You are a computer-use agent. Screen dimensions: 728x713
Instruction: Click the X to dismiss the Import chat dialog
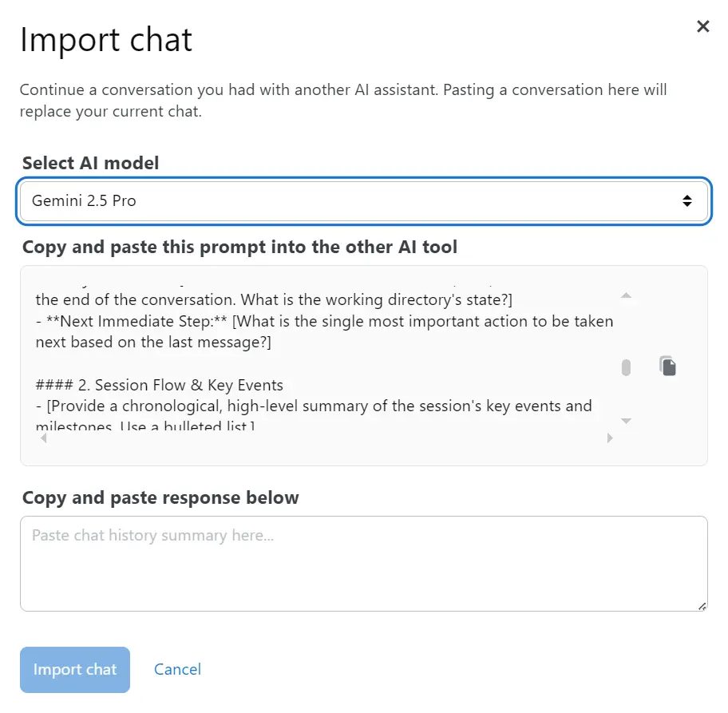click(702, 26)
